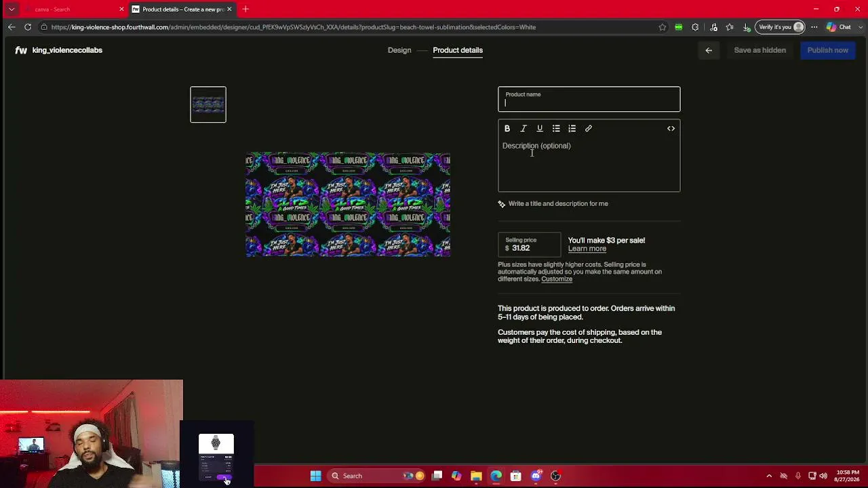Select the beach towel thumbnail preview
868x488 pixels.
coord(208,104)
